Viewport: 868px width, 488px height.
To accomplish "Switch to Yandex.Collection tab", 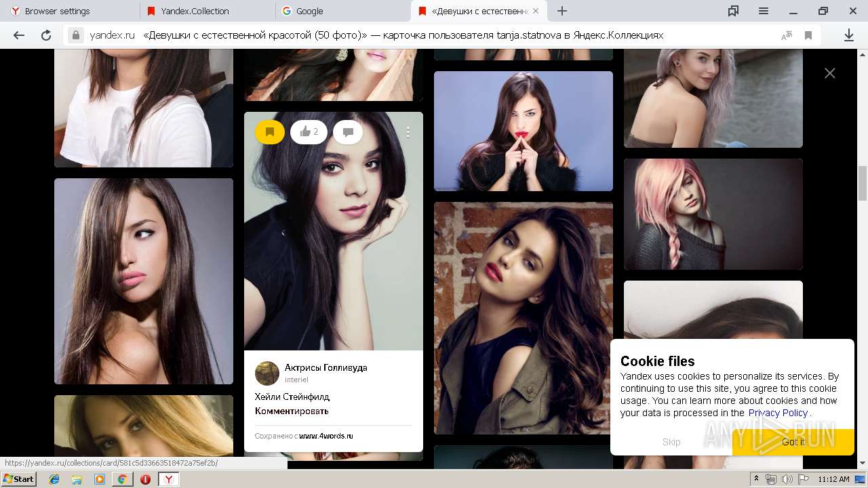I will pos(208,11).
